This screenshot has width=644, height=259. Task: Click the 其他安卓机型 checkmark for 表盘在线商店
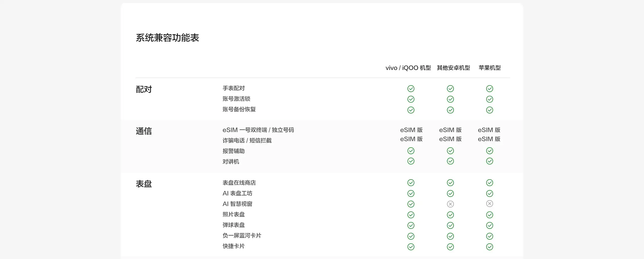(450, 183)
